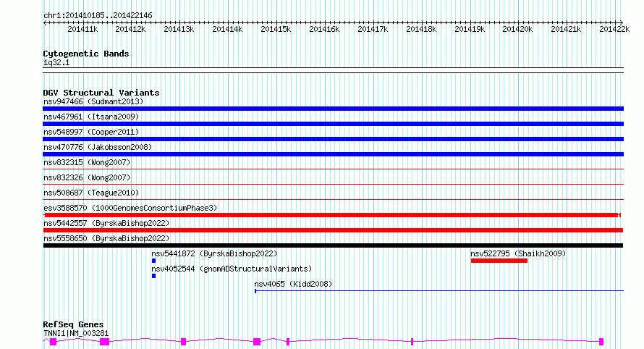Open esv3588570 (1000GenomesConsortiumPhase3) label
This screenshot has width=644, height=349.
point(130,208)
